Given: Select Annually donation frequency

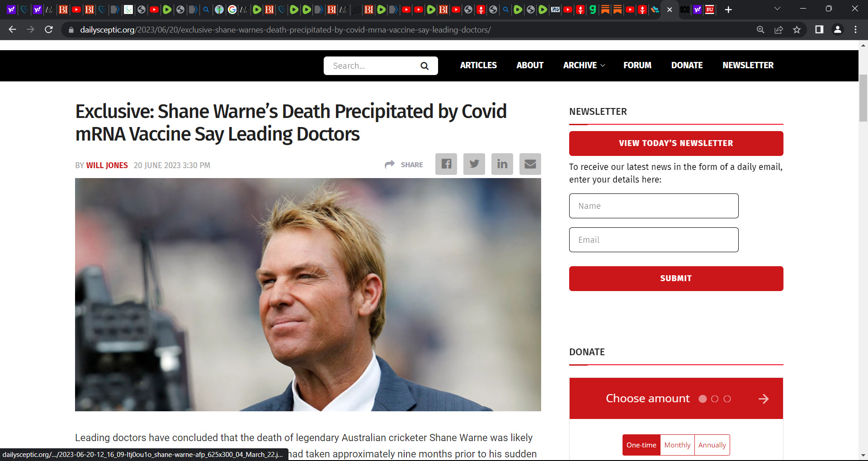Looking at the screenshot, I should tap(712, 445).
